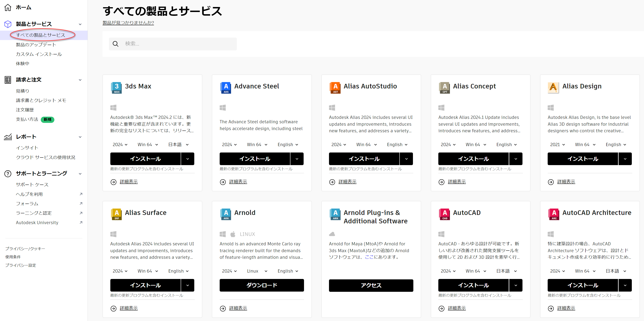644x321 pixels.
Task: Open the 3ds Max 日本語 language dropdown
Action: pos(178,144)
